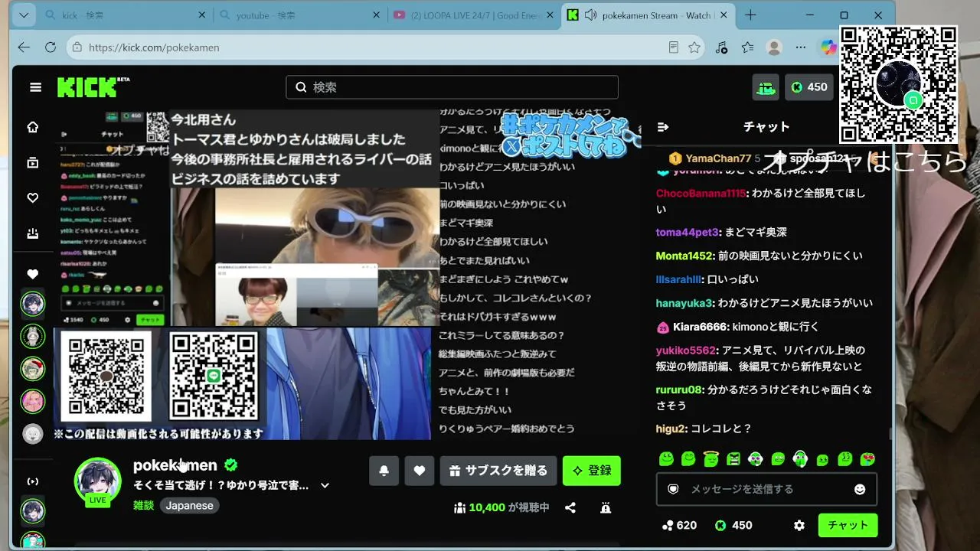Viewport: 980px width, 551px height.
Task: Switch to the youtube search tab
Action: click(x=300, y=15)
